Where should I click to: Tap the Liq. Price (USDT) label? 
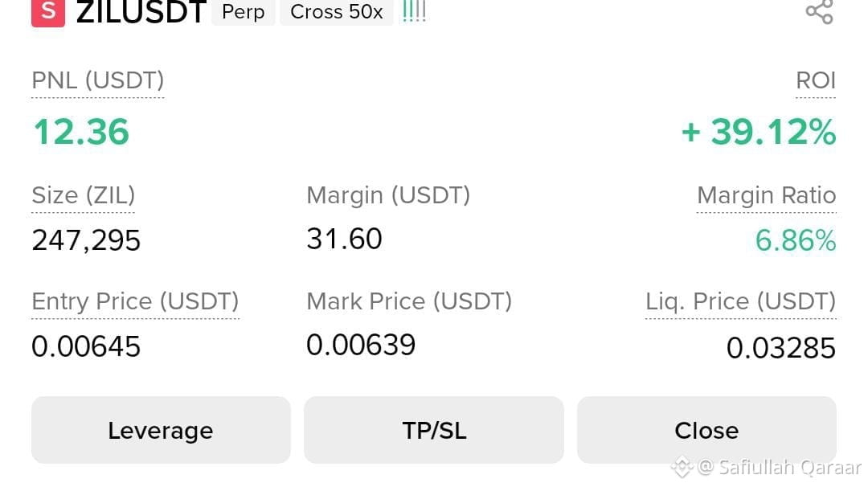pyautogui.click(x=741, y=301)
